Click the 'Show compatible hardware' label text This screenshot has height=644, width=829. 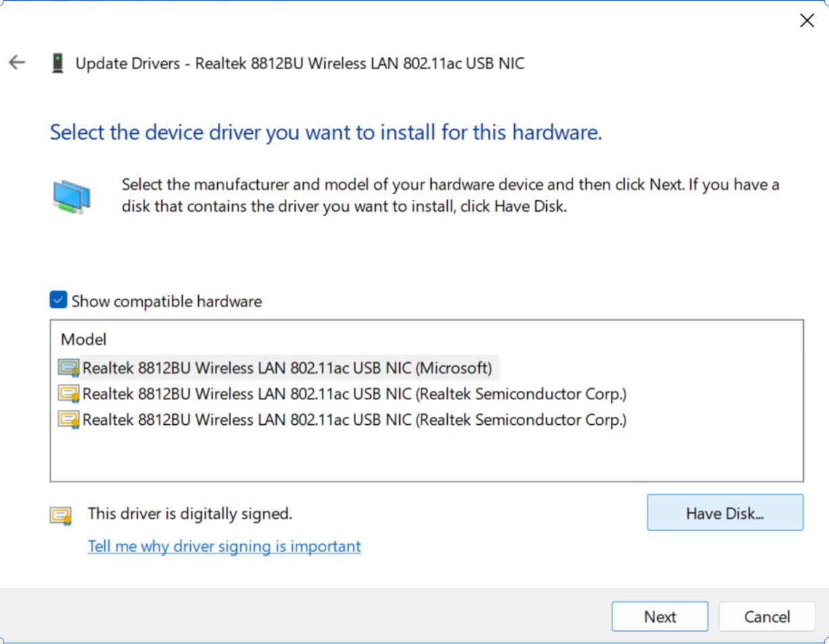click(166, 301)
